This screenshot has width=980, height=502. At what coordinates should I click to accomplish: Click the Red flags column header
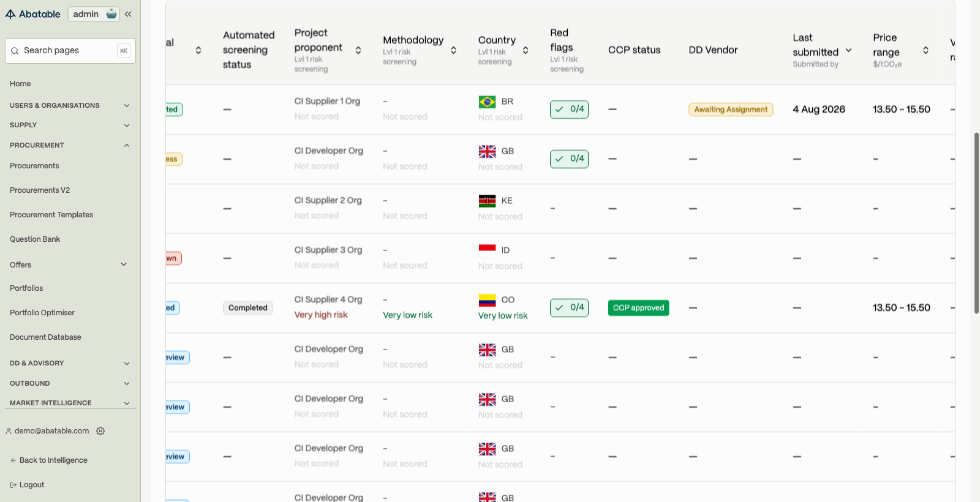coord(562,40)
